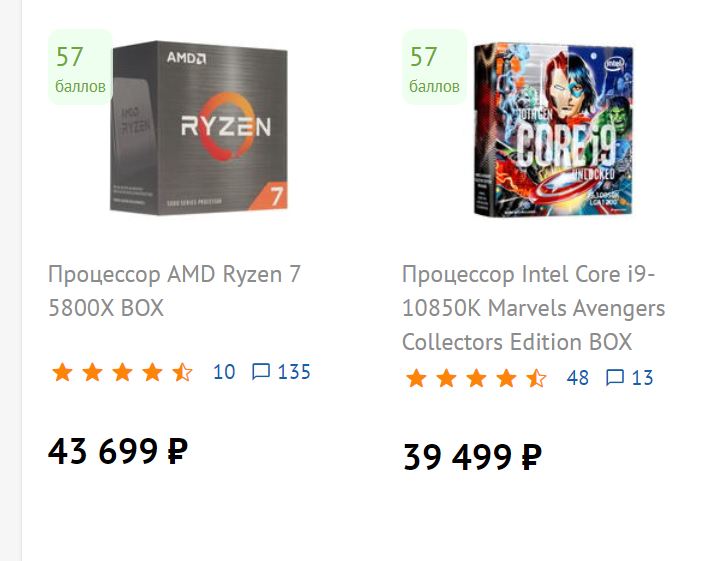
Task: Click the middle star of the Core i9 rating
Action: tap(476, 379)
